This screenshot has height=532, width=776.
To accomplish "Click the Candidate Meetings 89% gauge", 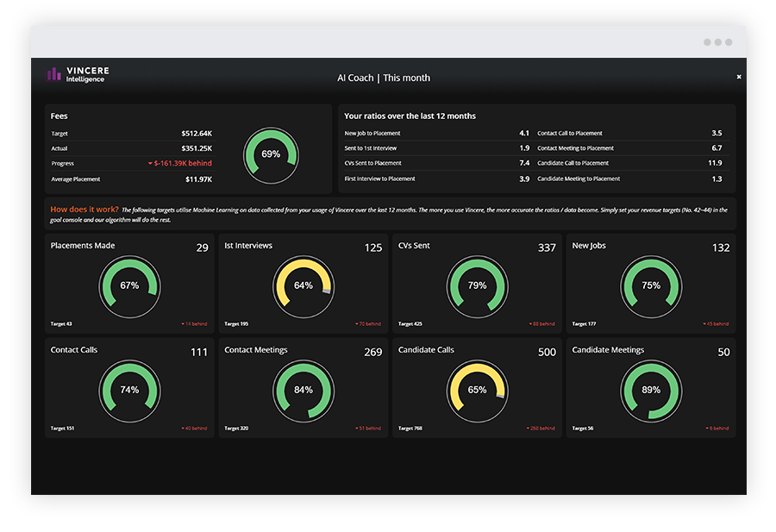I will pos(651,390).
